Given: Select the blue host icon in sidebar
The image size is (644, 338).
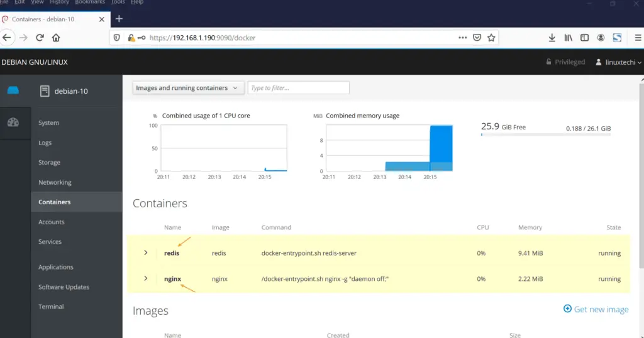Looking at the screenshot, I should point(13,90).
